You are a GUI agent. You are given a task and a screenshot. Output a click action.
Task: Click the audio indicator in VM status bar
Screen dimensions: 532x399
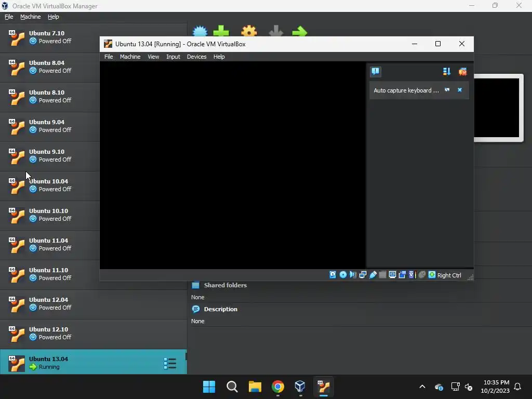click(x=353, y=275)
